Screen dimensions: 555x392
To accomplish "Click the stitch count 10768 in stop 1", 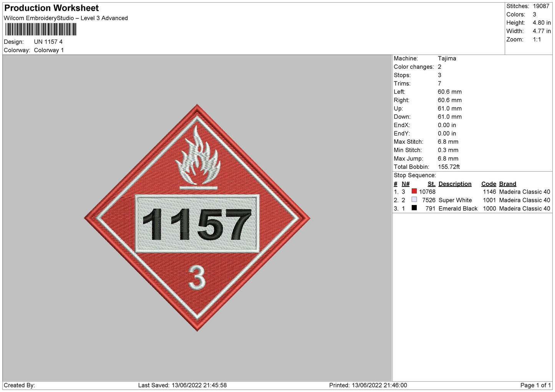I will (427, 192).
